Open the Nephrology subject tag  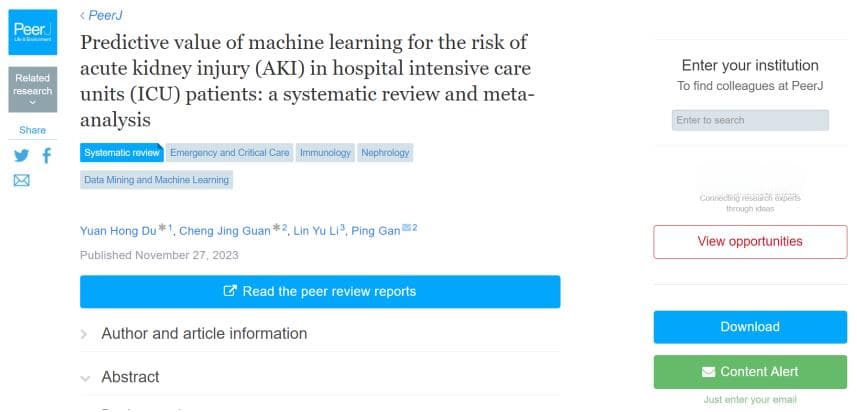coord(385,153)
